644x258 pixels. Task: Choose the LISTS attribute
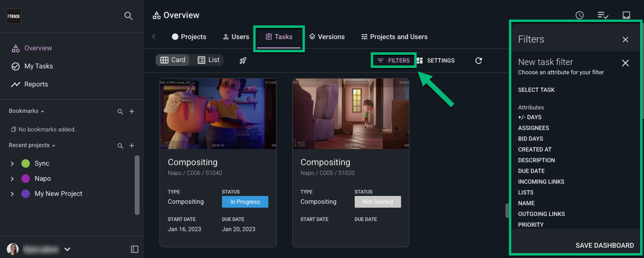click(526, 193)
